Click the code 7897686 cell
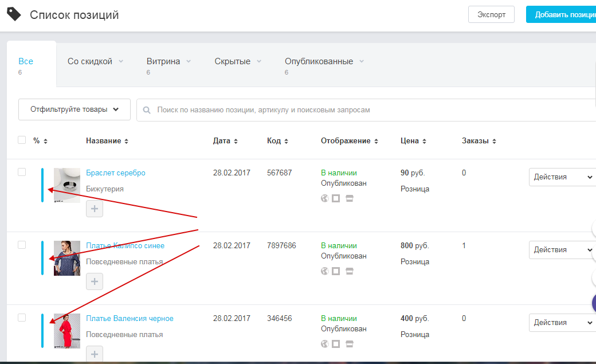Screen dimensions: 596x364 pyautogui.click(x=281, y=246)
